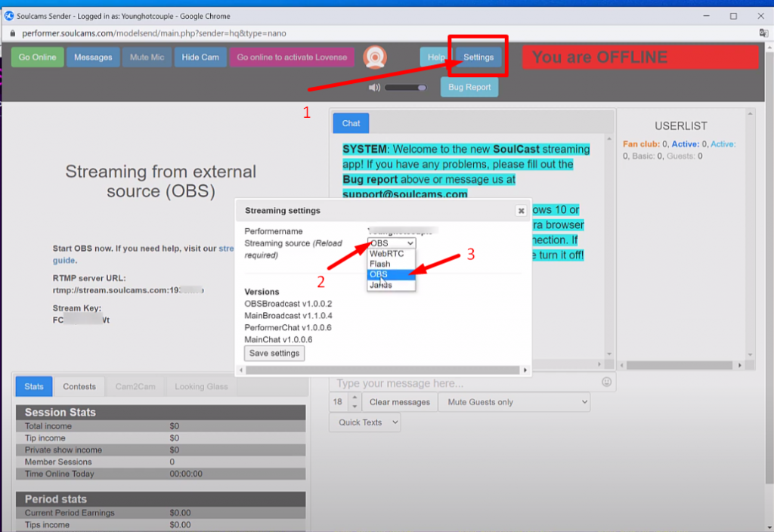The width and height of the screenshot is (774, 532).
Task: Switch to the Chat tab
Action: (x=351, y=123)
